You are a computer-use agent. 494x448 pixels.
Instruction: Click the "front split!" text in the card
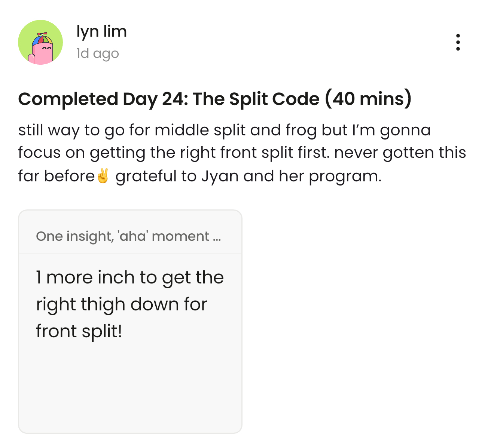(79, 331)
